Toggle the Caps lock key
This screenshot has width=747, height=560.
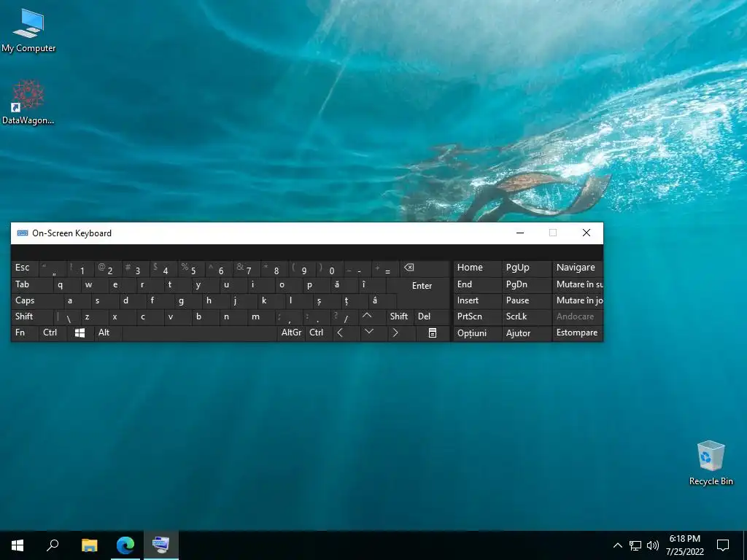coord(36,300)
